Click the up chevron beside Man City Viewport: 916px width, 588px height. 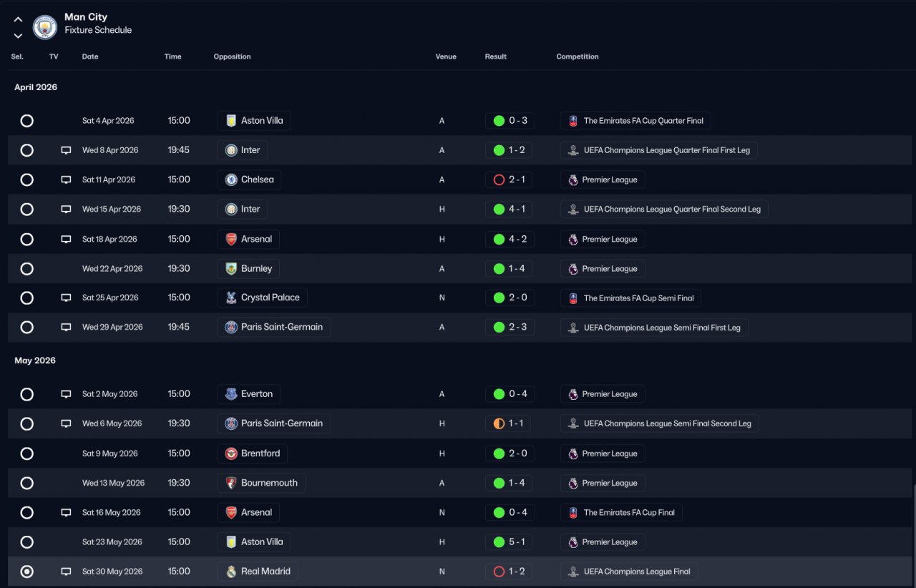click(18, 19)
